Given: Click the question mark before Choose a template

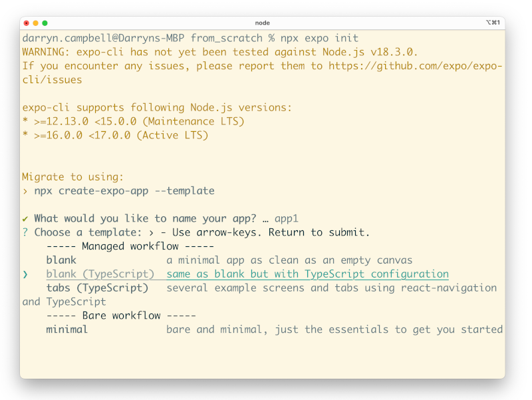Looking at the screenshot, I should pos(25,232).
